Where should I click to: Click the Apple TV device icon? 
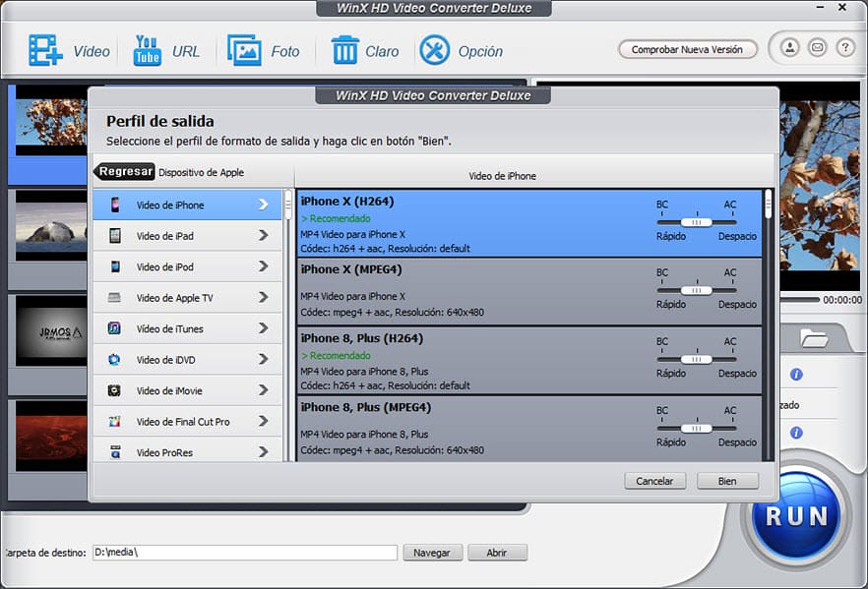click(x=114, y=298)
